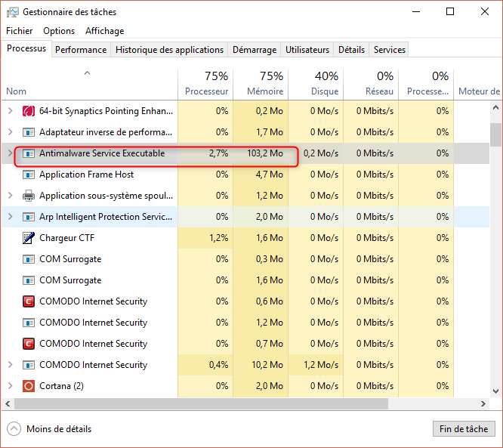503x448 pixels.
Task: Click the horizontal scrollbar thumb
Action: pos(201,404)
